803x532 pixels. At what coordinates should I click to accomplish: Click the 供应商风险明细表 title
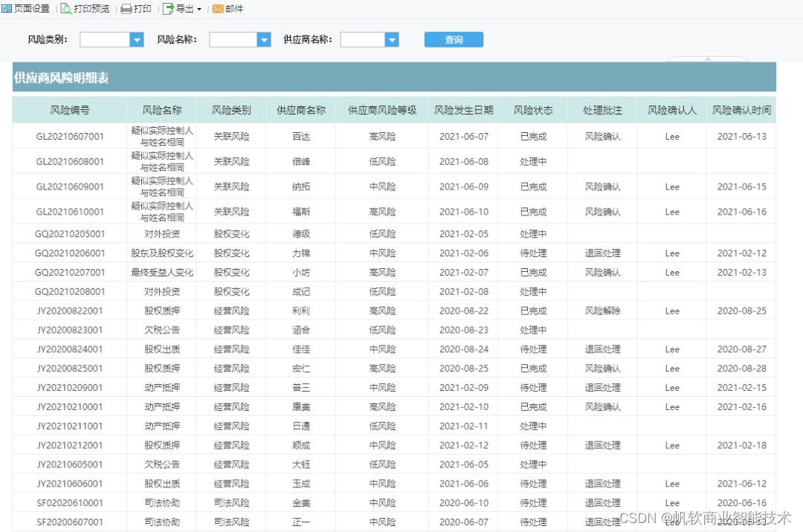pyautogui.click(x=62, y=78)
